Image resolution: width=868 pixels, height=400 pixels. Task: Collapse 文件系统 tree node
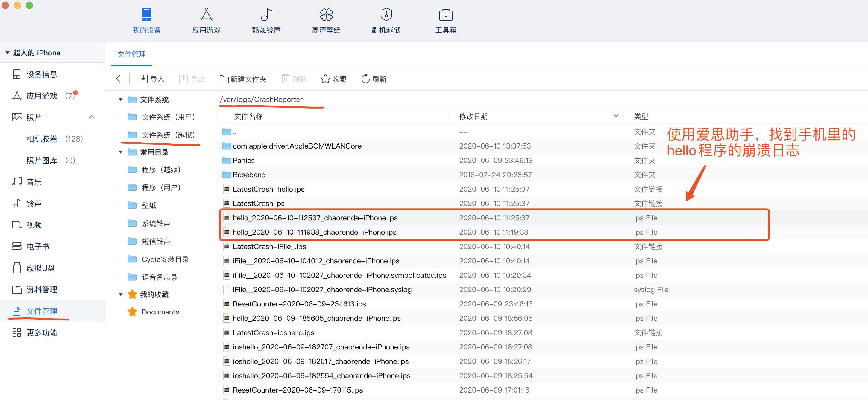tap(120, 100)
